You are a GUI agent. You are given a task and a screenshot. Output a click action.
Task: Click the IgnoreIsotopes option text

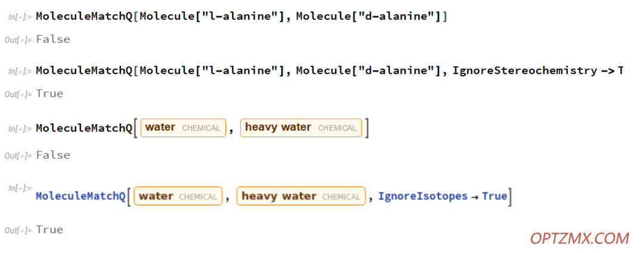click(x=423, y=196)
